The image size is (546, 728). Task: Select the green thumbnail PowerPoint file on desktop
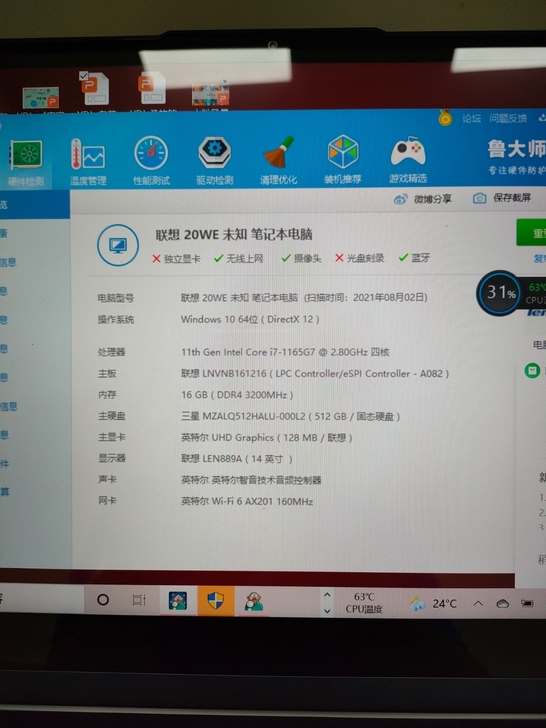pos(41,98)
